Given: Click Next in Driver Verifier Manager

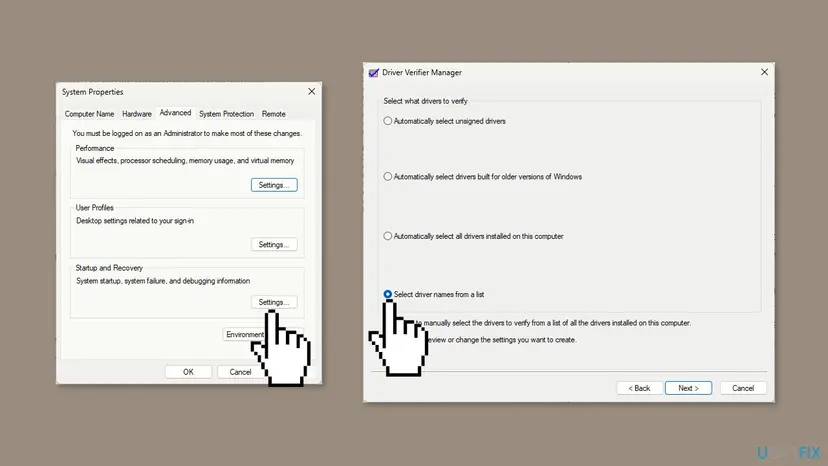Looking at the screenshot, I should coord(689,388).
